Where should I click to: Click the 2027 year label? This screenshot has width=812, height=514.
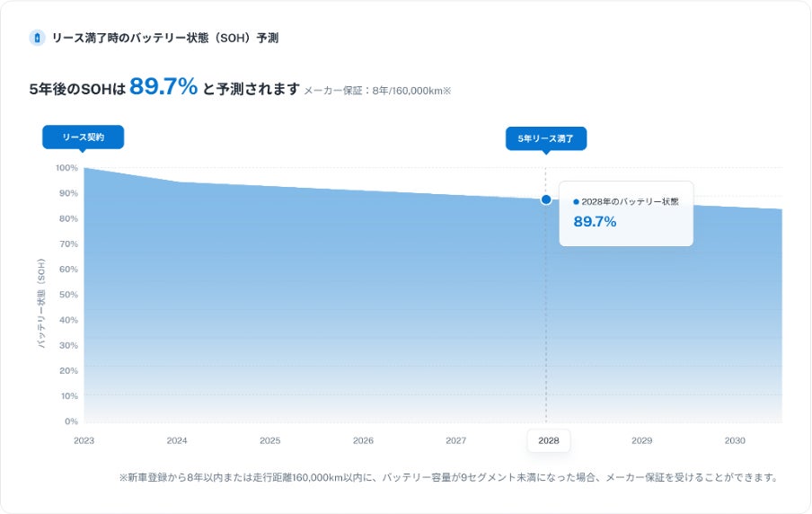pyautogui.click(x=455, y=441)
